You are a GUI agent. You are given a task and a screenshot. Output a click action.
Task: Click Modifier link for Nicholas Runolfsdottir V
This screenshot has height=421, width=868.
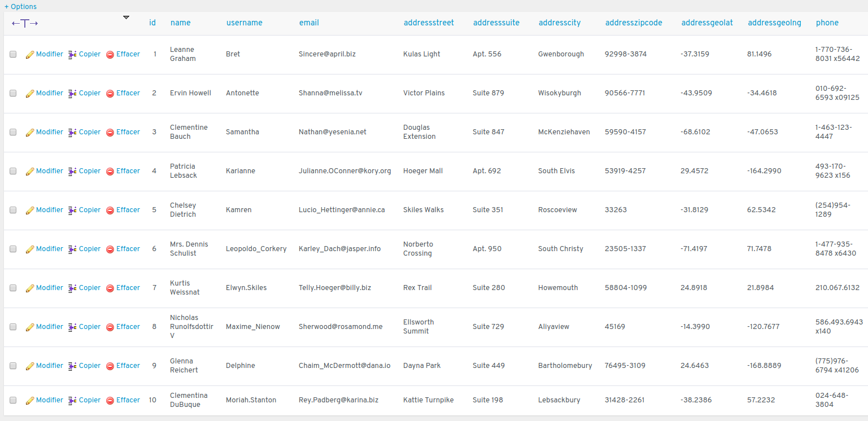click(x=50, y=327)
